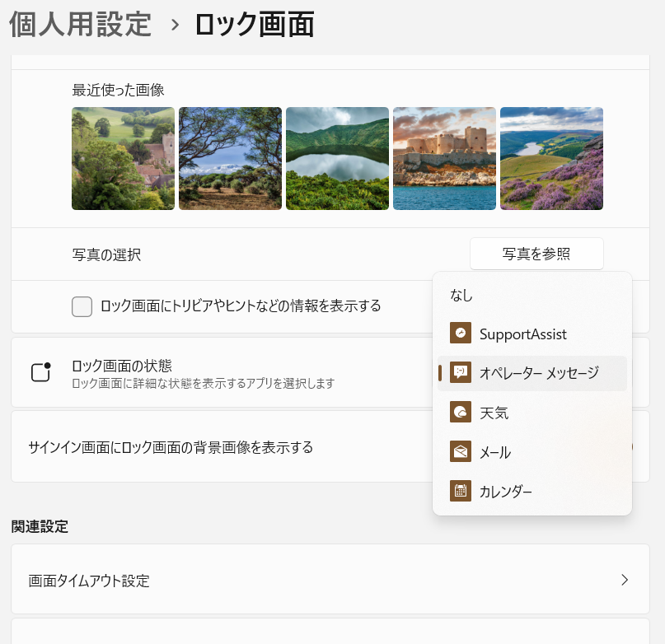Click the 写真を参照 button

pyautogui.click(x=536, y=254)
